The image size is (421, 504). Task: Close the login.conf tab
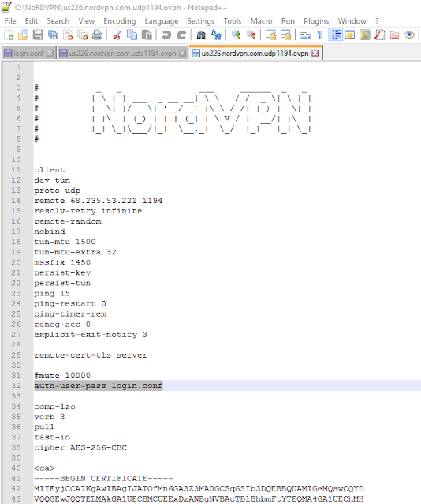coord(50,54)
